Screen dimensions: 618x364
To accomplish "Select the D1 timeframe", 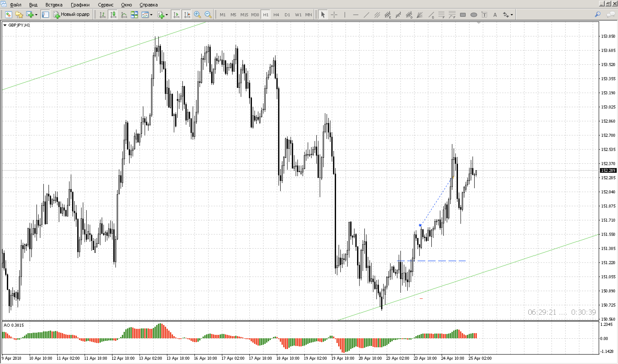I will (287, 15).
